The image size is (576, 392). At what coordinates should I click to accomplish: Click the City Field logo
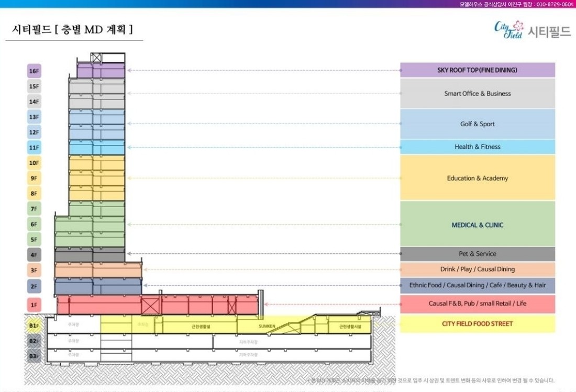[532, 31]
